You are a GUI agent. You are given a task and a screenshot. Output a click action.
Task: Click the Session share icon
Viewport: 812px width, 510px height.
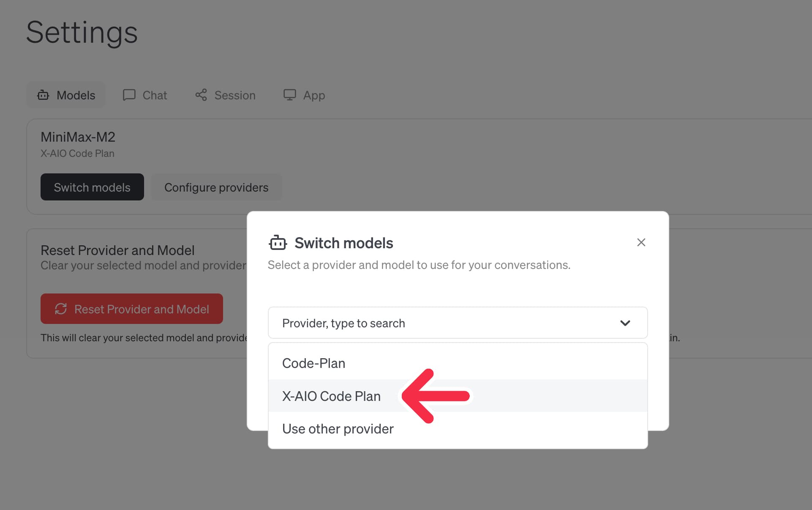click(201, 95)
